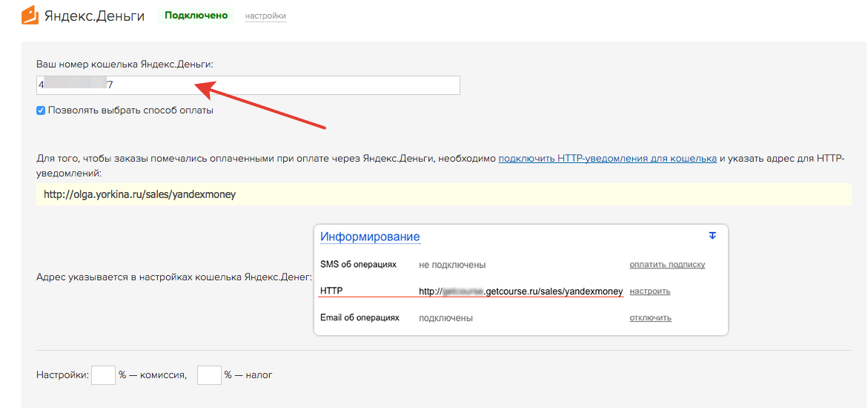The height and width of the screenshot is (413, 868).
Task: Click отключить link for Email
Action: pyautogui.click(x=651, y=318)
